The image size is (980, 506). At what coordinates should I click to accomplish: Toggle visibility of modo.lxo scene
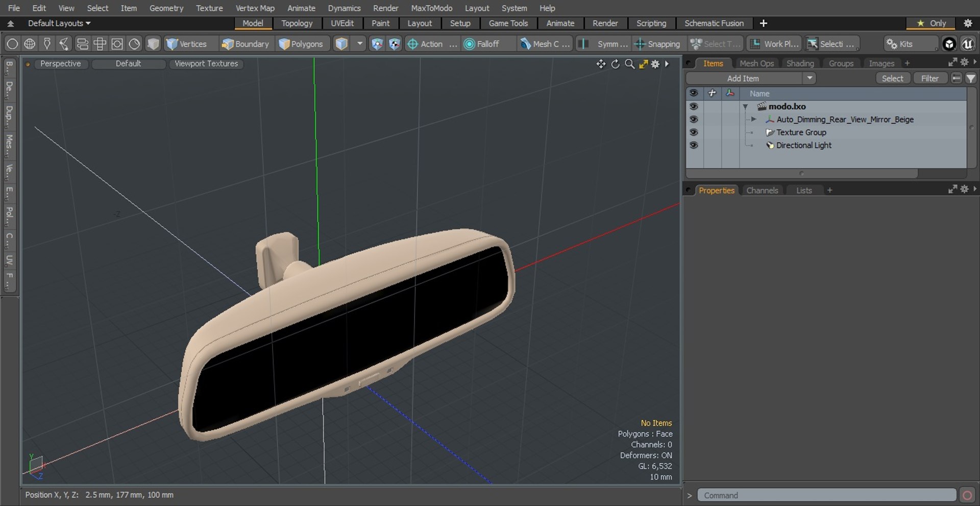point(693,106)
